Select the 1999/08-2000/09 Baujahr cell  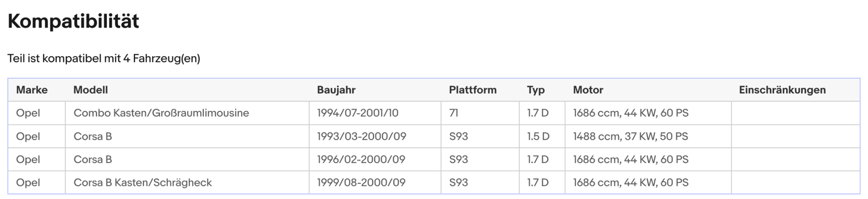coord(361,183)
